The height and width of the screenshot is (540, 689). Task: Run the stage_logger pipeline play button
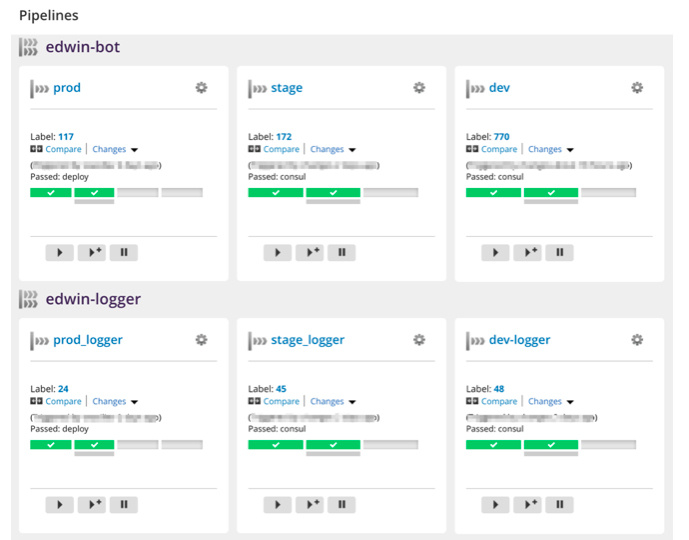pos(277,505)
